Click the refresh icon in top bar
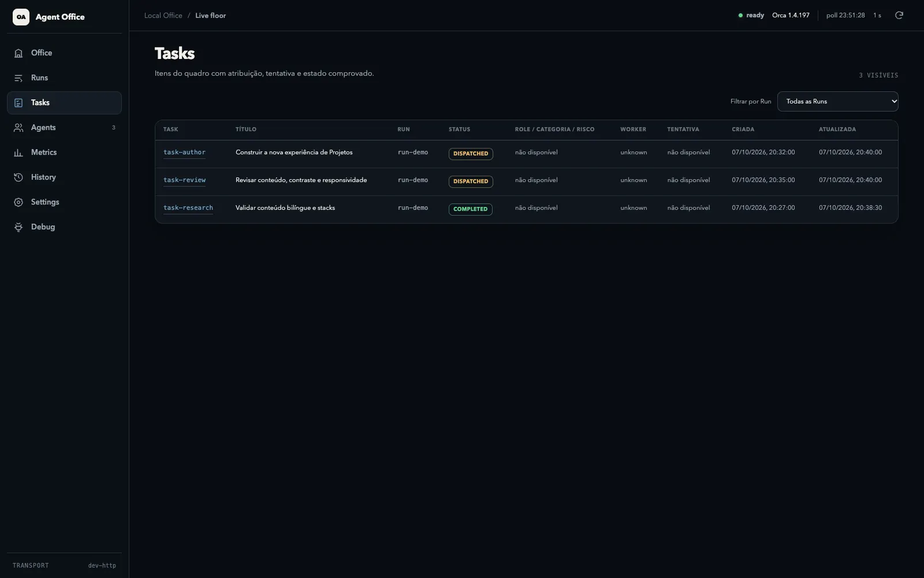This screenshot has height=578, width=924. (899, 16)
